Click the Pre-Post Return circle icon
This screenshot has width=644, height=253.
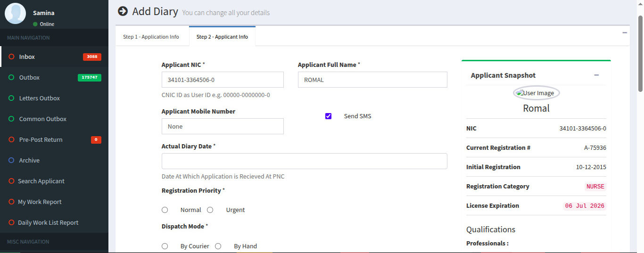pyautogui.click(x=11, y=139)
